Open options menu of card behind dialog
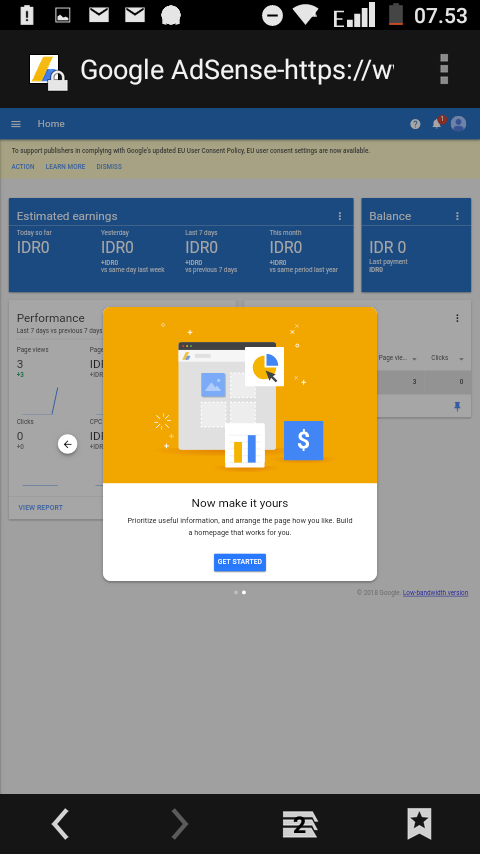The width and height of the screenshot is (480, 854). point(457,318)
